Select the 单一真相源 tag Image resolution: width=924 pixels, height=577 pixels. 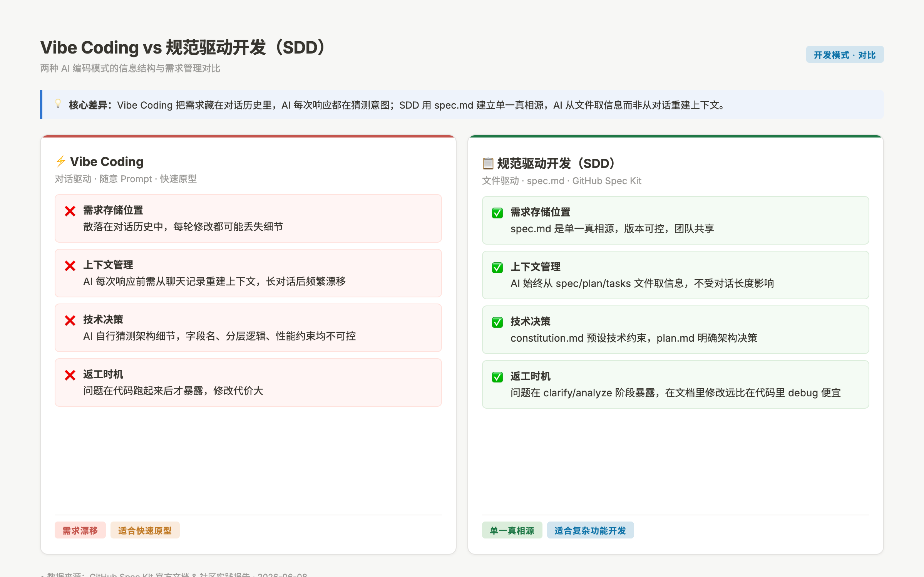pyautogui.click(x=512, y=530)
